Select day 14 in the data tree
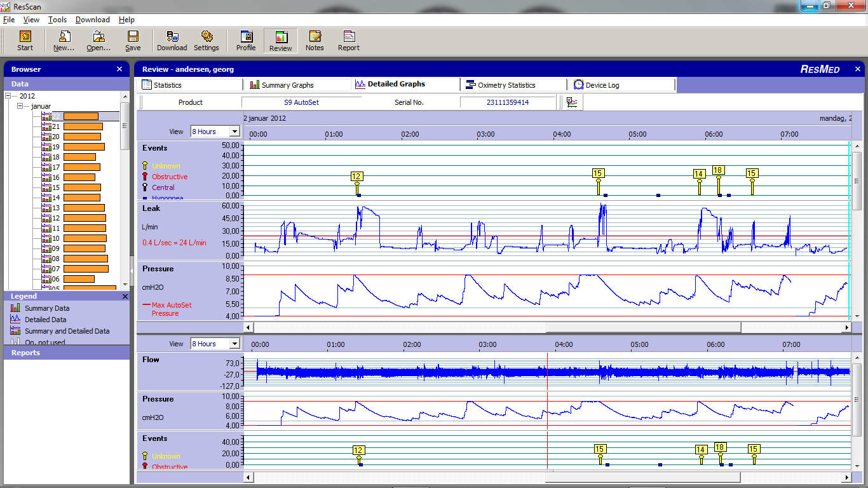This screenshot has height=488, width=868. point(70,198)
